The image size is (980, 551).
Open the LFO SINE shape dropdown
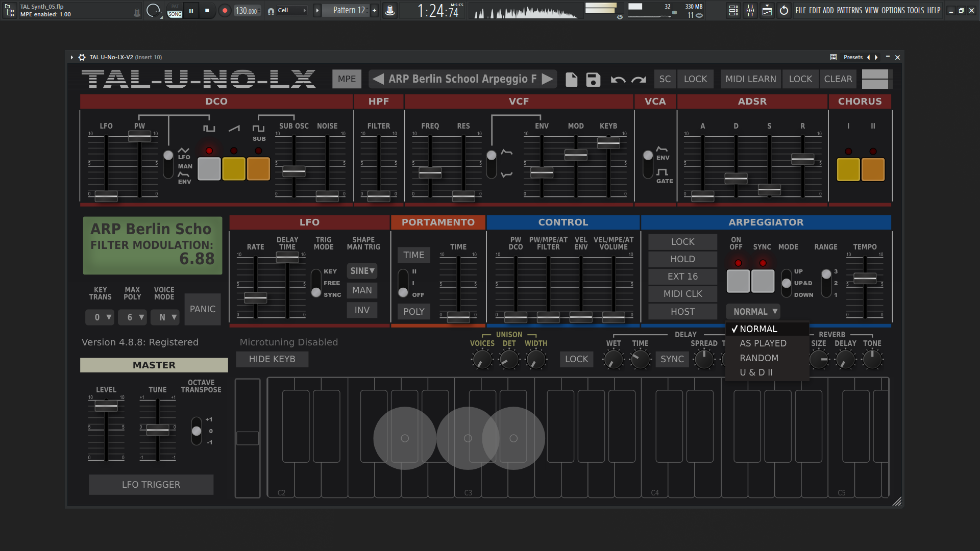tap(362, 271)
